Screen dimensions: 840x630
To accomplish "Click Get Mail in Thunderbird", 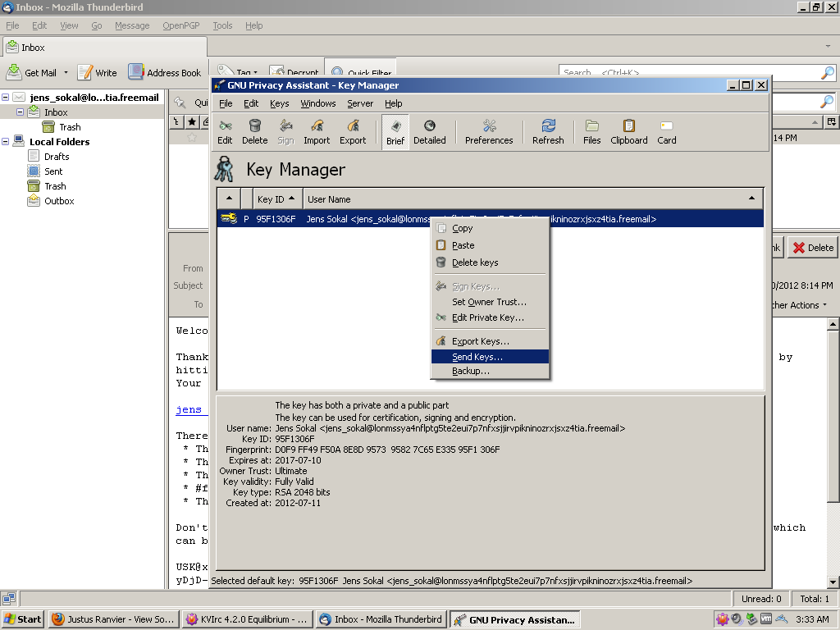I will (33, 72).
